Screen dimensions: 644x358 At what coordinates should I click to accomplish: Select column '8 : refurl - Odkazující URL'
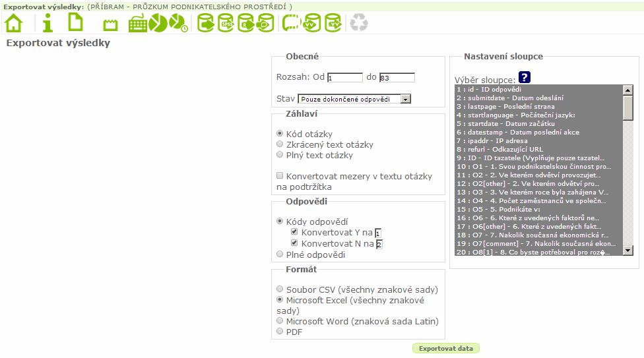click(x=539, y=149)
